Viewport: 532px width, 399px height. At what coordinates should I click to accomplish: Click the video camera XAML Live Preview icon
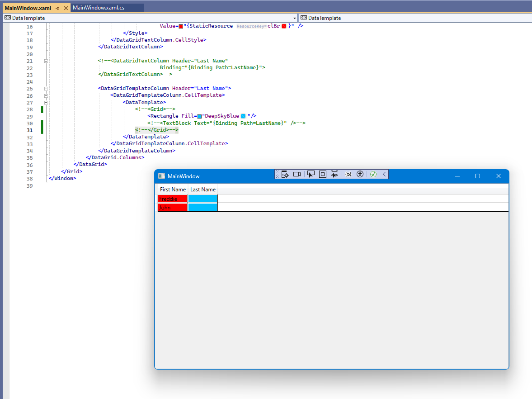pos(297,174)
